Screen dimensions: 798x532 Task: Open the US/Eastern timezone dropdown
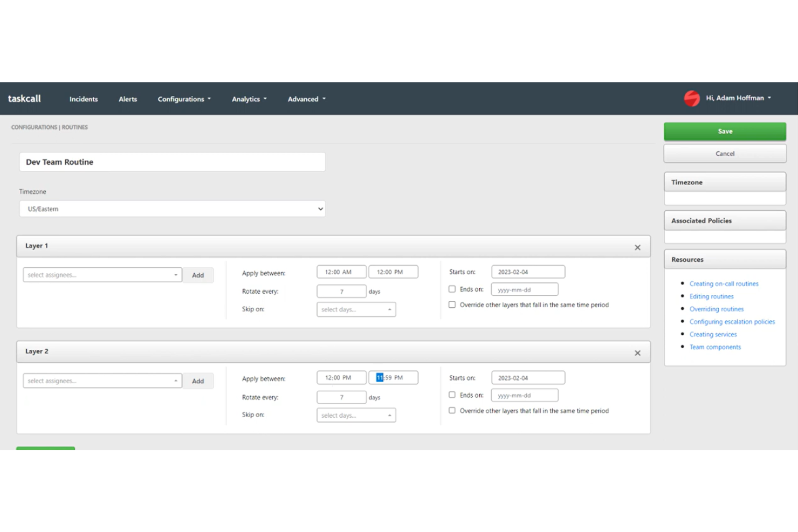click(x=172, y=209)
